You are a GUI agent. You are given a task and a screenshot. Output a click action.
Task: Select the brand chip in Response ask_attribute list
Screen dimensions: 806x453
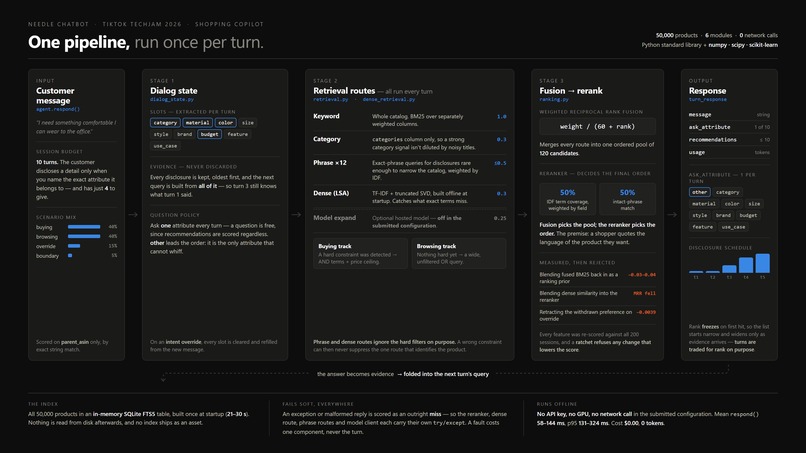(723, 215)
